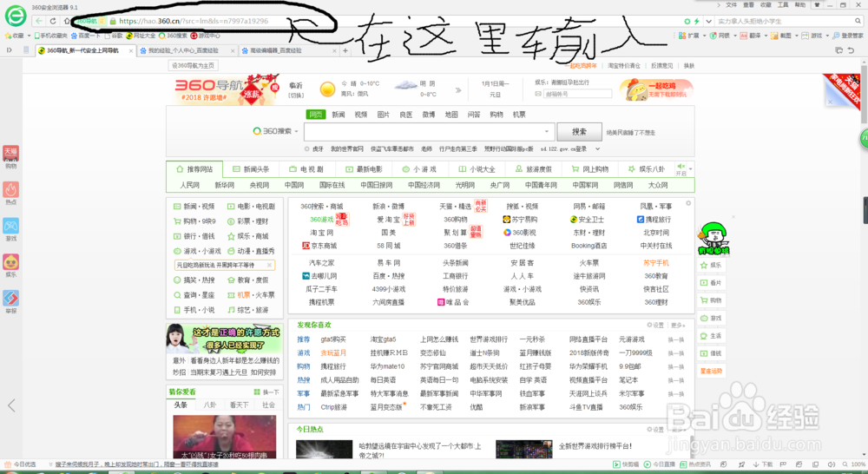Select the 新闻头条 category tab
868x474 pixels.
pyautogui.click(x=251, y=169)
